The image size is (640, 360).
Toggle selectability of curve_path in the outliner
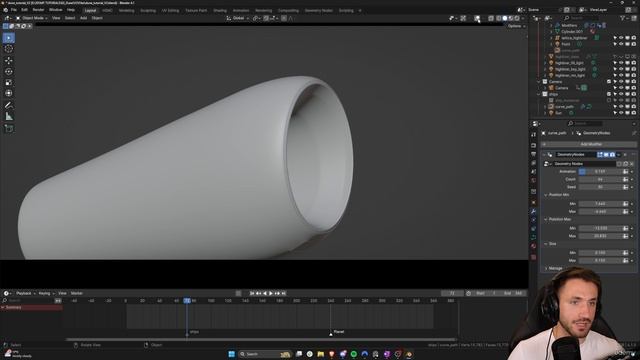[615, 107]
